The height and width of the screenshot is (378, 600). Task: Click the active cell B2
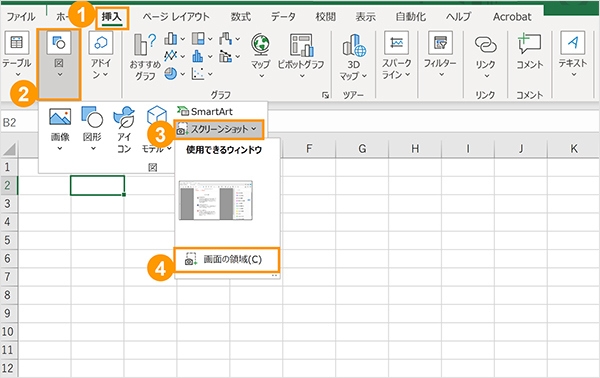(x=97, y=185)
